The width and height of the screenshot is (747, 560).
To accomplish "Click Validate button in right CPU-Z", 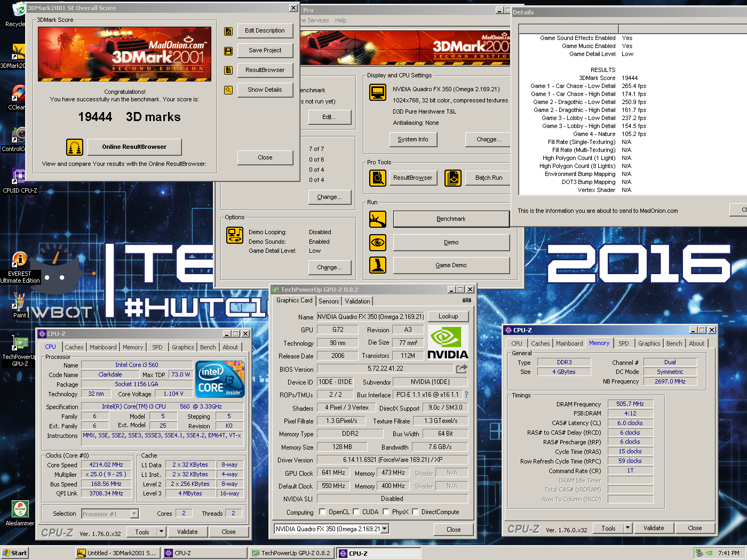I will (654, 528).
